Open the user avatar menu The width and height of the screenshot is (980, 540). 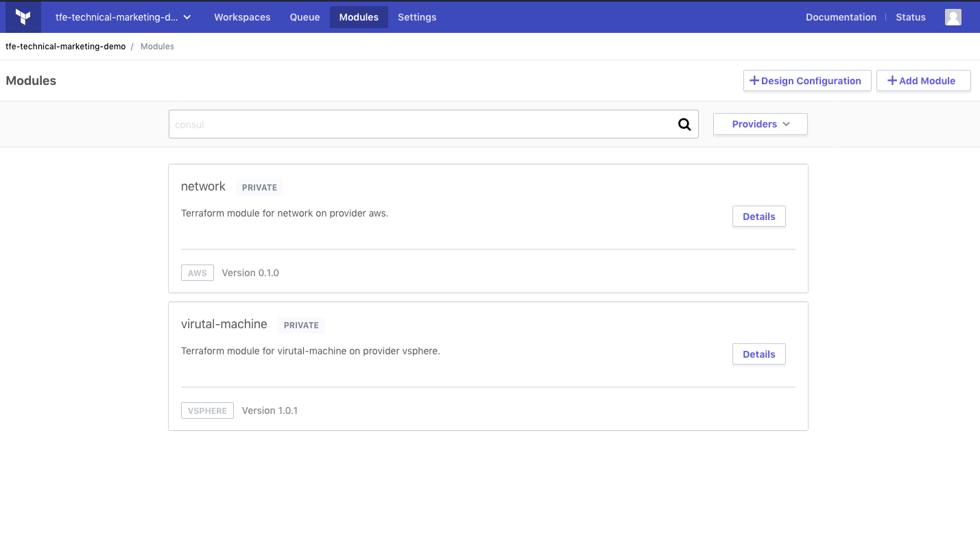[x=953, y=17]
